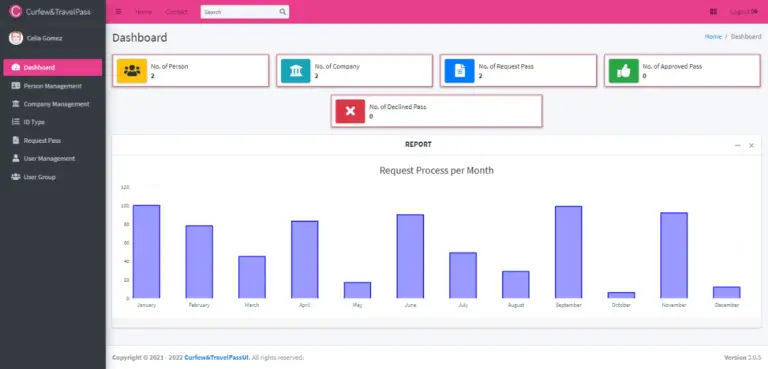Click the Dashboard page heading
The image size is (768, 369).
(x=140, y=38)
